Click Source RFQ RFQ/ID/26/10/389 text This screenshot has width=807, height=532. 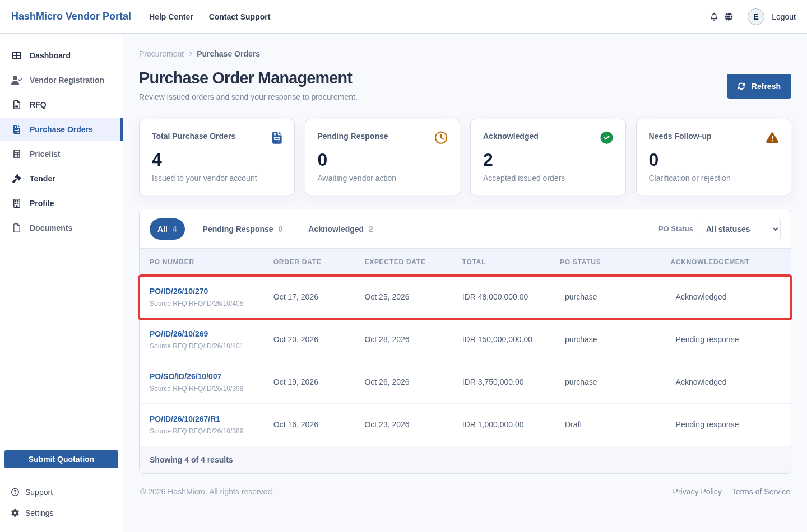coord(197,431)
